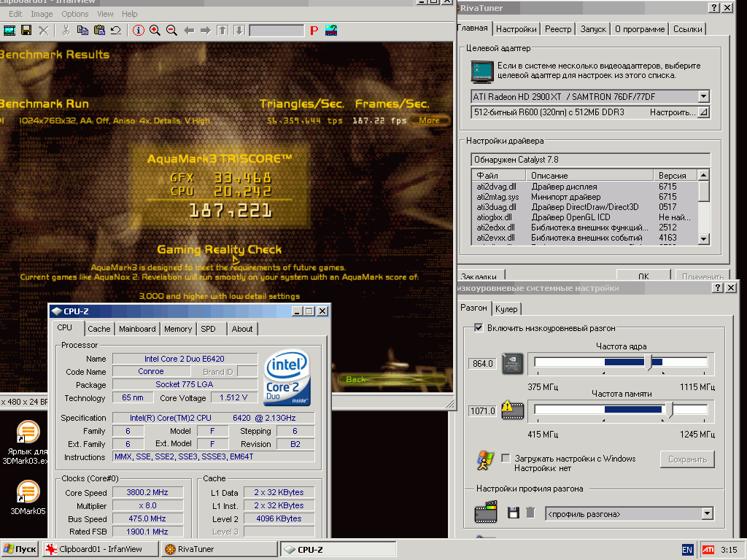Image resolution: width=747 pixels, height=560 pixels.
Task: Click the last page down-arrow icon
Action: coord(239,31)
